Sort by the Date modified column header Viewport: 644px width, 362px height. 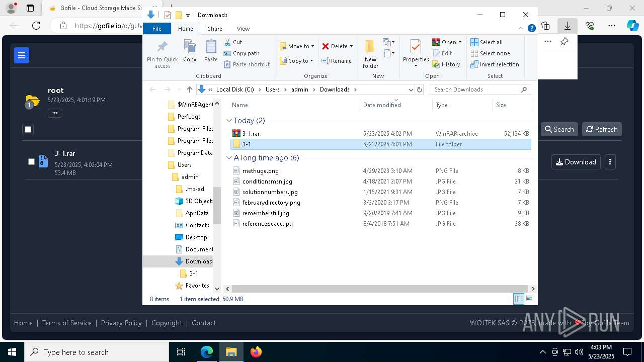pos(396,105)
